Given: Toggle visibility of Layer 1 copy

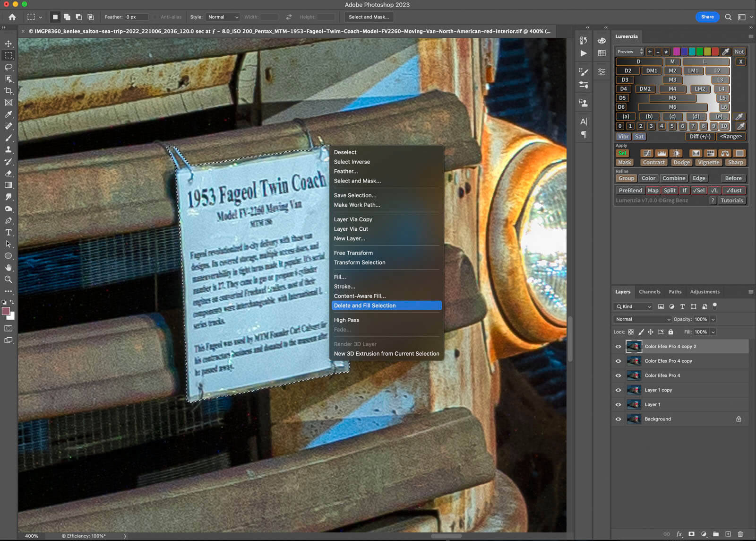Looking at the screenshot, I should tap(618, 390).
